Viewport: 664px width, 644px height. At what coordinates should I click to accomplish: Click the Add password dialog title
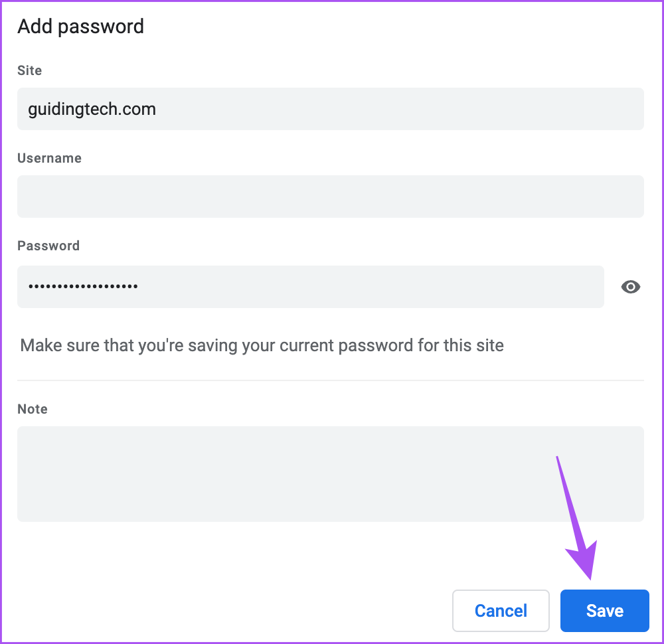coord(80,27)
